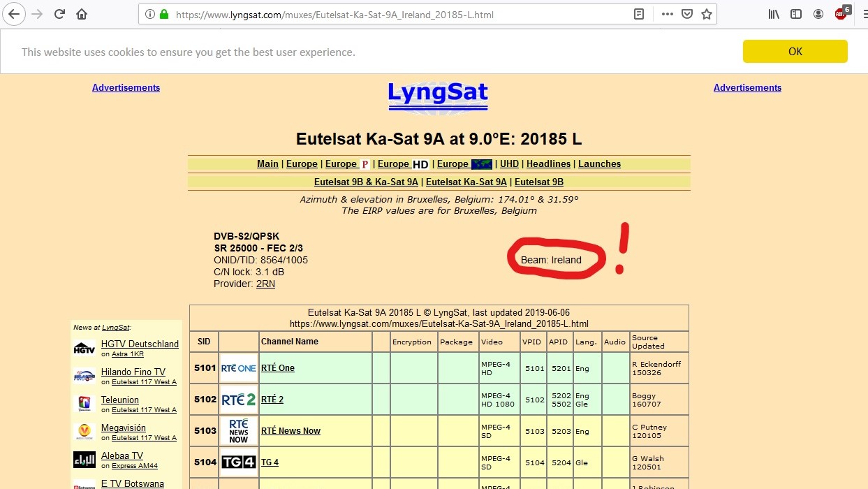Click the RTÉ 2 channel logo
Image resolution: width=868 pixels, height=489 pixels.
(x=238, y=400)
